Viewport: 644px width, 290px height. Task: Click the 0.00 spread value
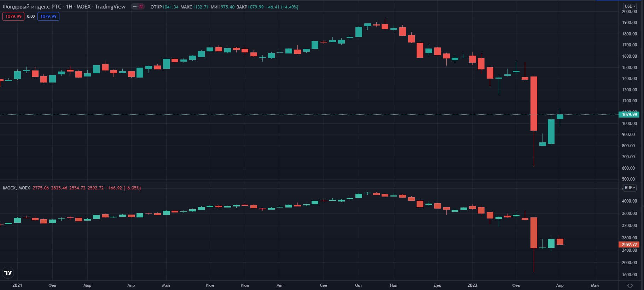tap(31, 16)
